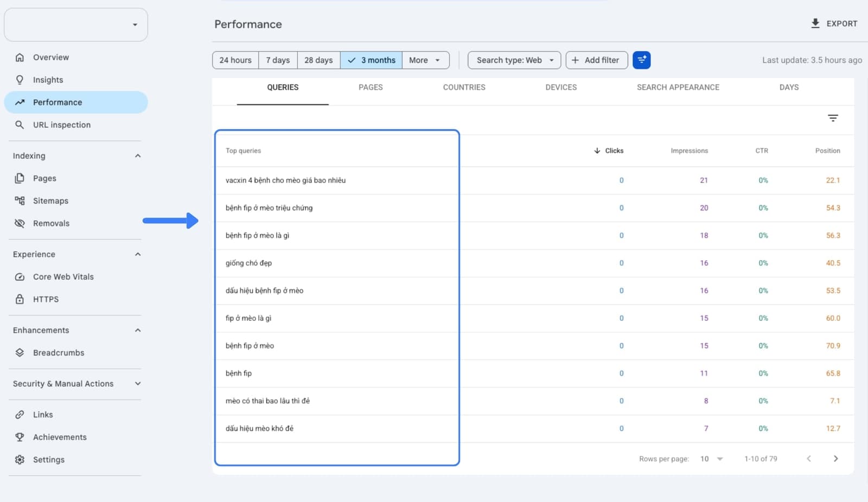Screen dimensions: 868x502
Task: Click impressions value 21
Action: (x=704, y=181)
